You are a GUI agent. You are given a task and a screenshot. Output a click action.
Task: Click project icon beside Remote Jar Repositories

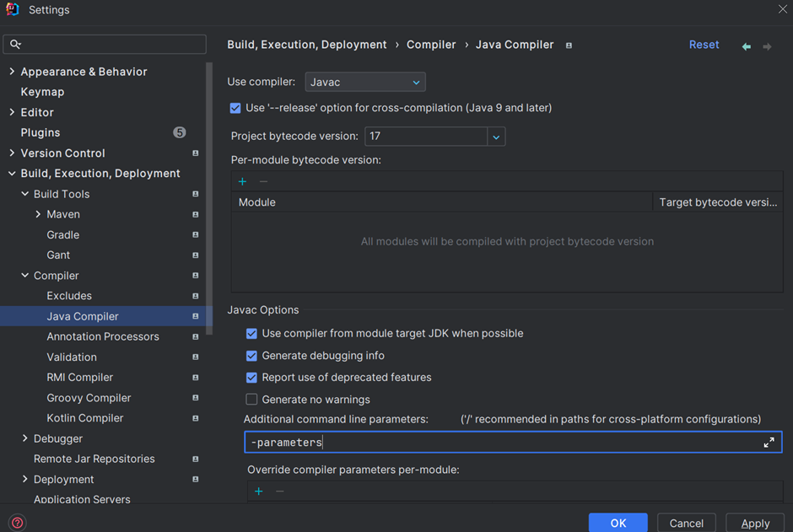195,459
